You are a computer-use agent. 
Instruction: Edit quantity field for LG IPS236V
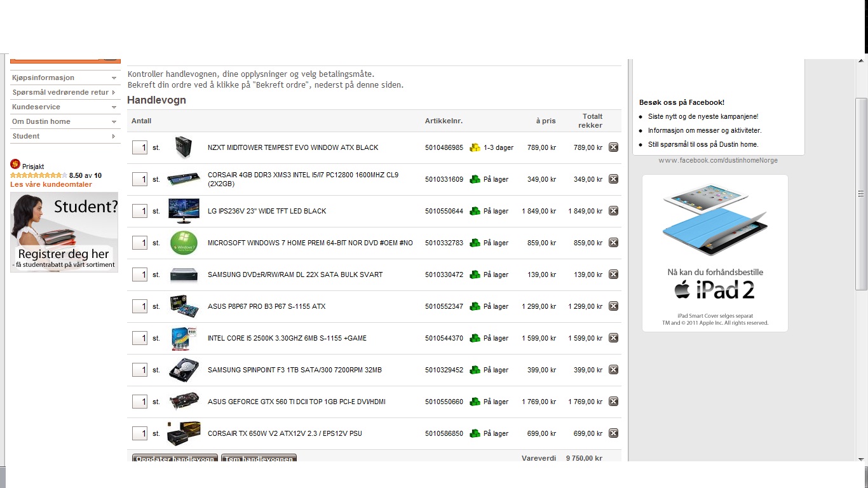(x=140, y=211)
